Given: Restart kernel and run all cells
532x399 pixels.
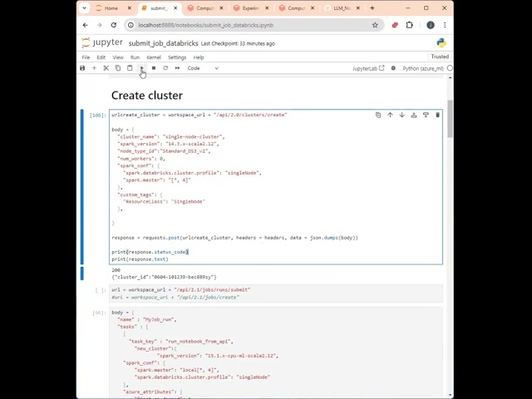Looking at the screenshot, I should (x=177, y=68).
